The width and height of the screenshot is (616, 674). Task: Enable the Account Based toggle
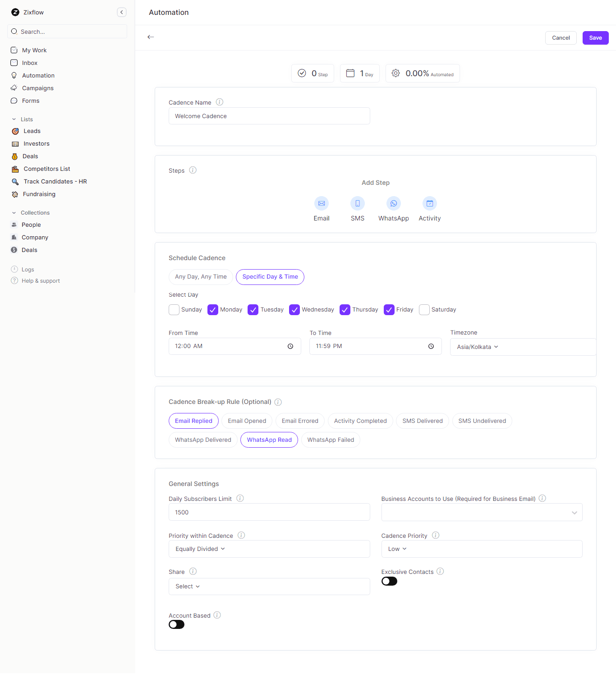pyautogui.click(x=176, y=624)
